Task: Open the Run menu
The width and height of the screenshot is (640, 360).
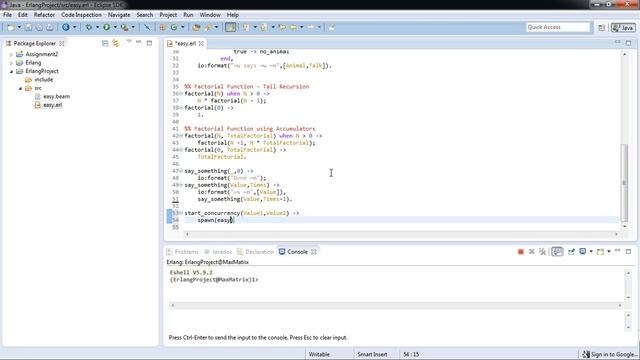Action: [188, 15]
